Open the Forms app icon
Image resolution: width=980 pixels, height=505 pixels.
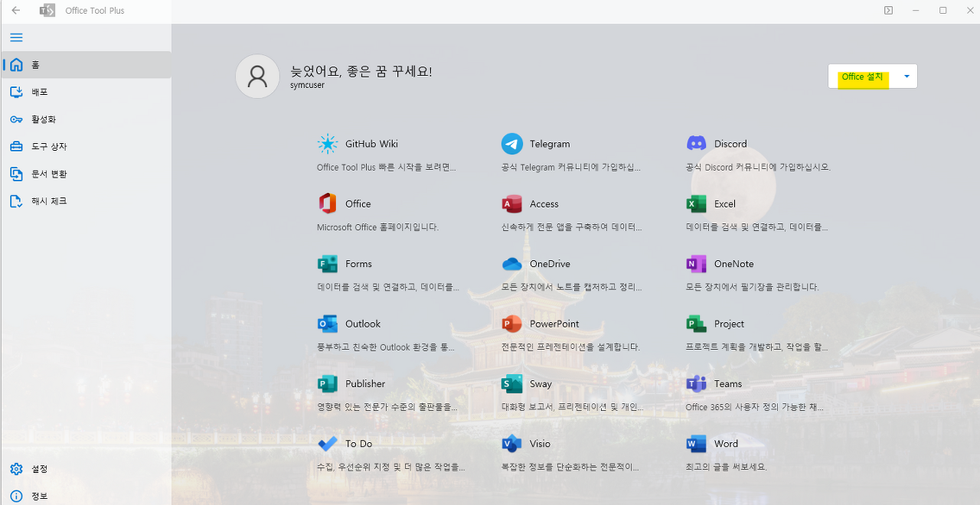coord(328,264)
